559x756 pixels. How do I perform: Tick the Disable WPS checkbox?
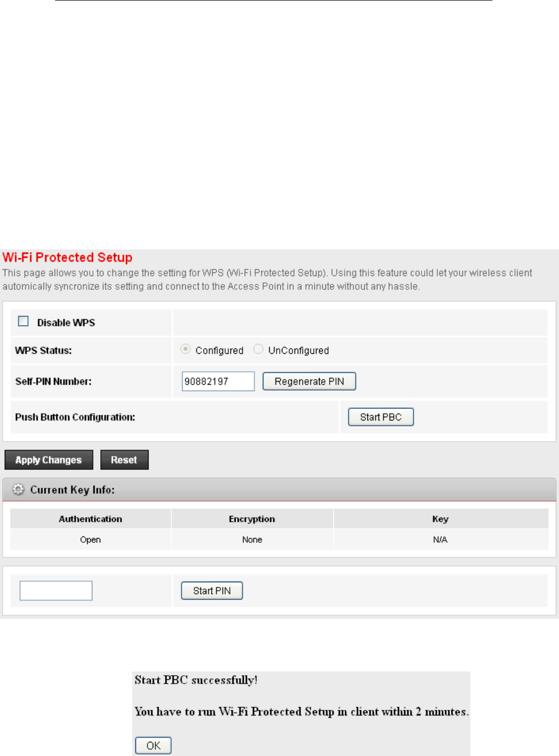pos(24,321)
